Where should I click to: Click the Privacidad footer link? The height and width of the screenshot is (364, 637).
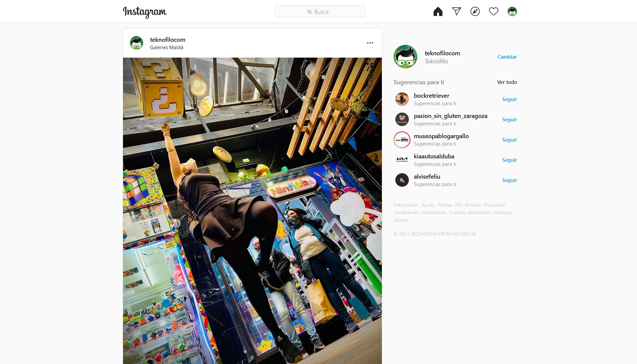click(x=494, y=205)
